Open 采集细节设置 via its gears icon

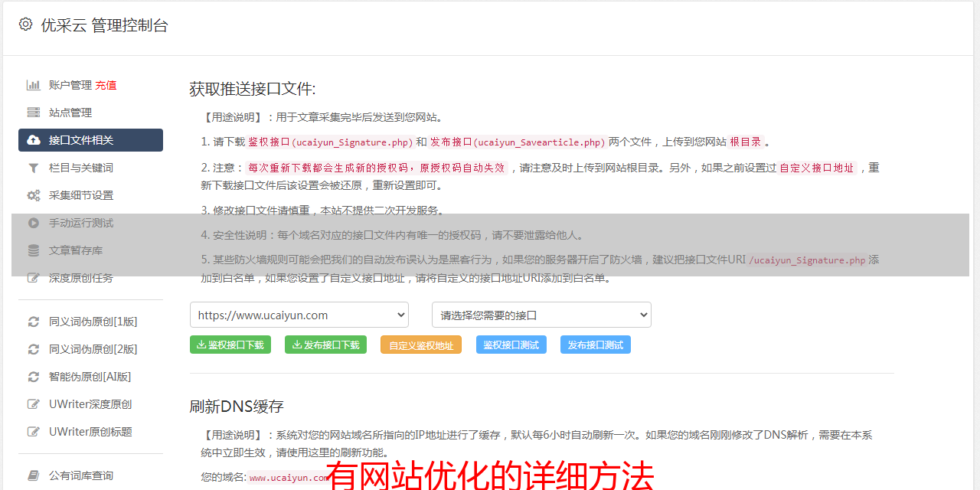[34, 195]
